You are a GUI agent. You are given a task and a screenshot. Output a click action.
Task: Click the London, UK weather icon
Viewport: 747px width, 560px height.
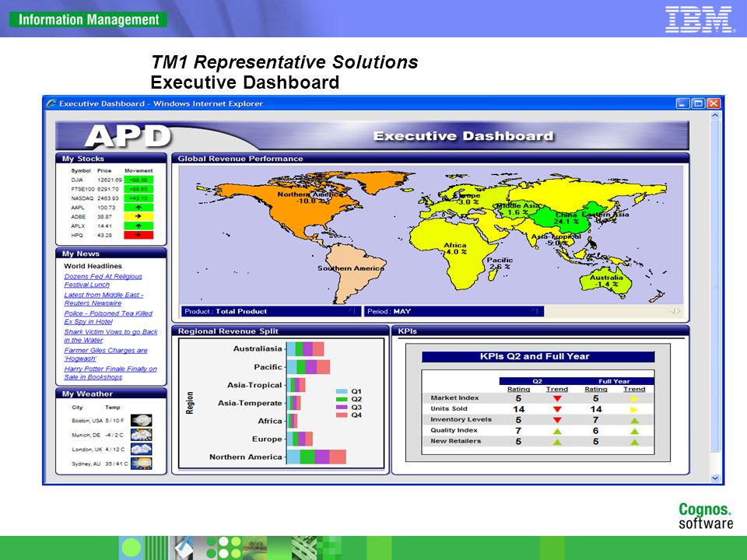pos(141,449)
